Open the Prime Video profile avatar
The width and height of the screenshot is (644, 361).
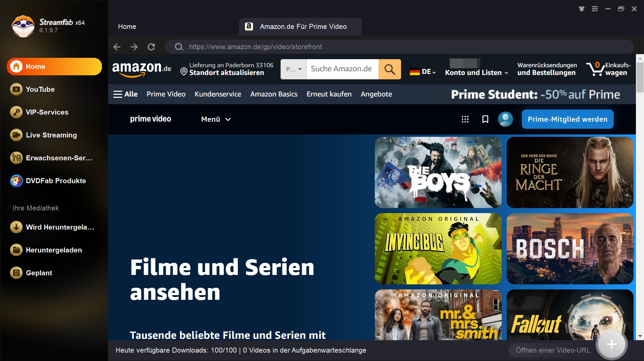coord(505,119)
